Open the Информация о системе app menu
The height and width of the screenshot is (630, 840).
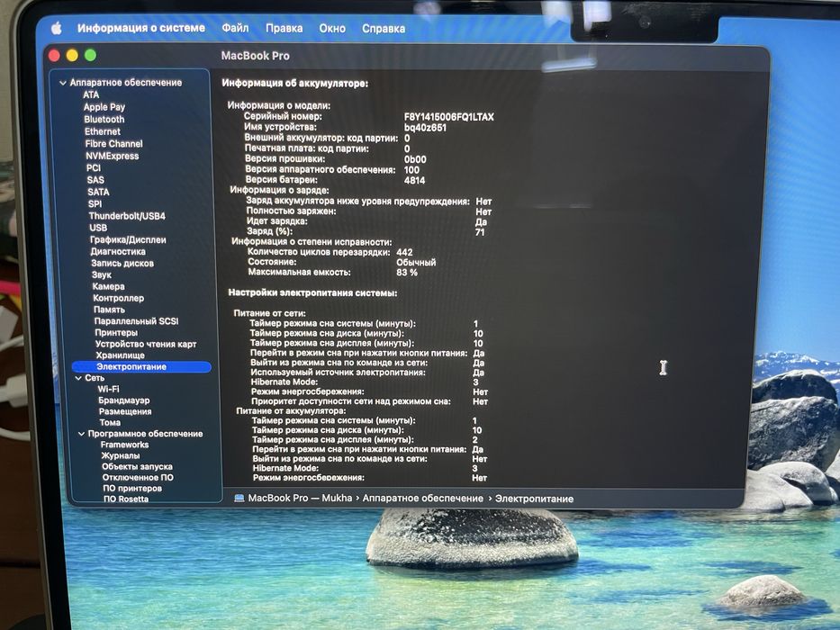140,28
